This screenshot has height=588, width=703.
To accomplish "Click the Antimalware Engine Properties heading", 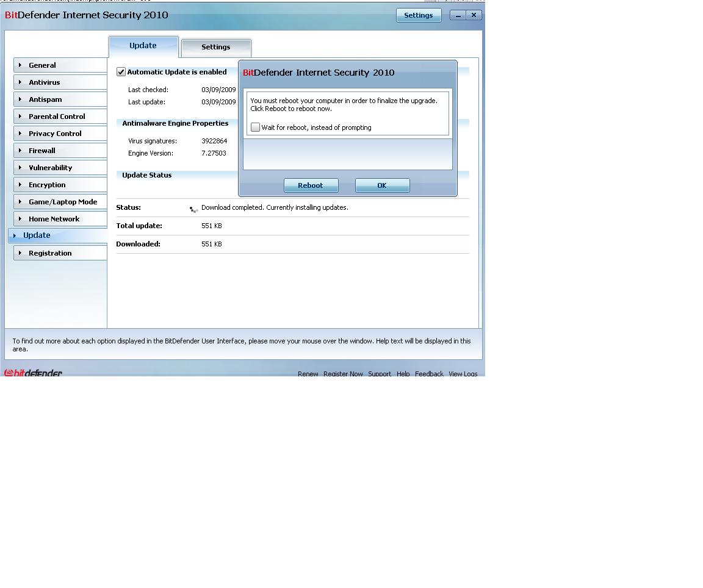I will 175,123.
